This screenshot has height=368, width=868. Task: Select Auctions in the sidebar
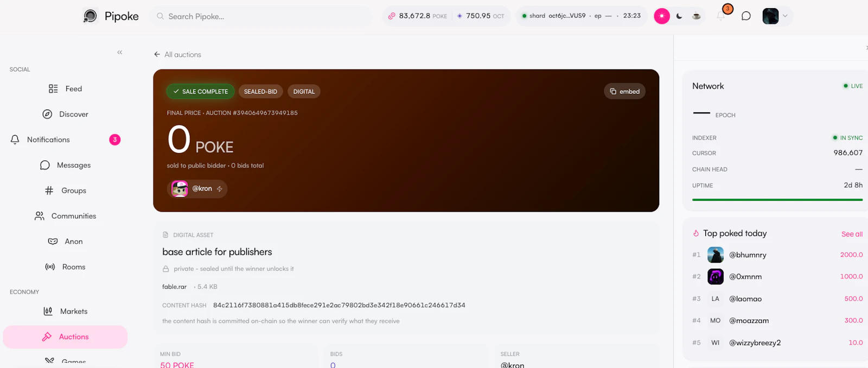[x=65, y=337]
